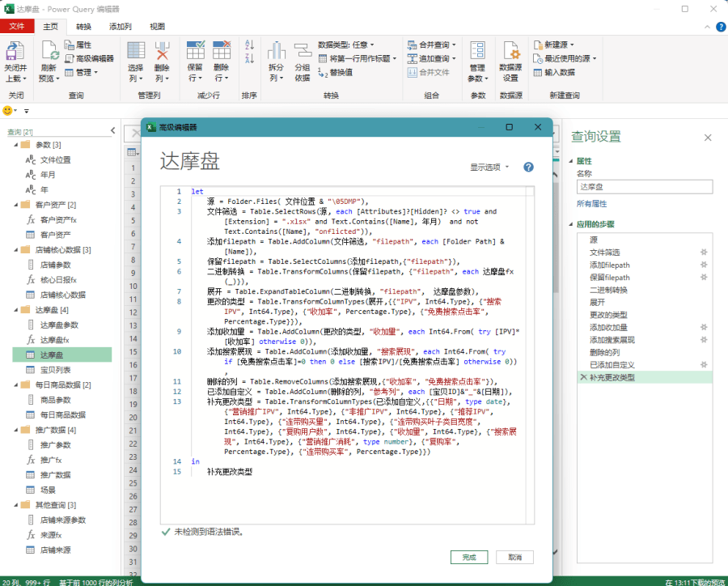Open the 合并查询 dropdown

437,45
